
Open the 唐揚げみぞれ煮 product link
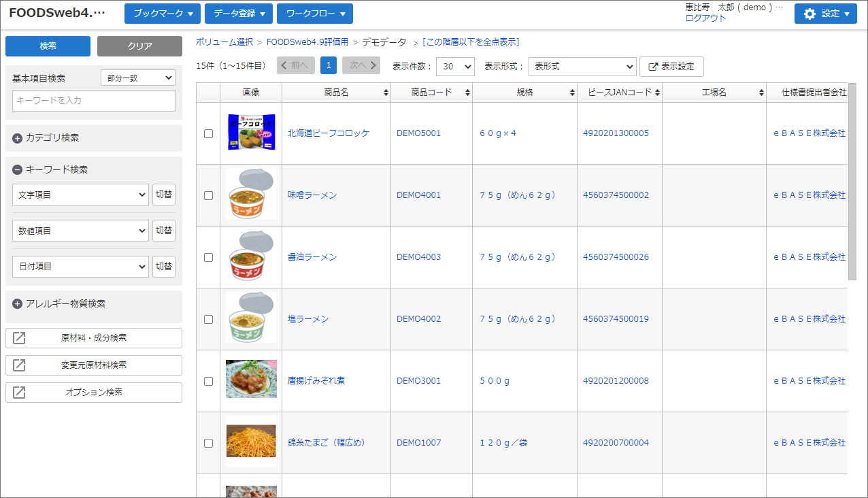[316, 381]
